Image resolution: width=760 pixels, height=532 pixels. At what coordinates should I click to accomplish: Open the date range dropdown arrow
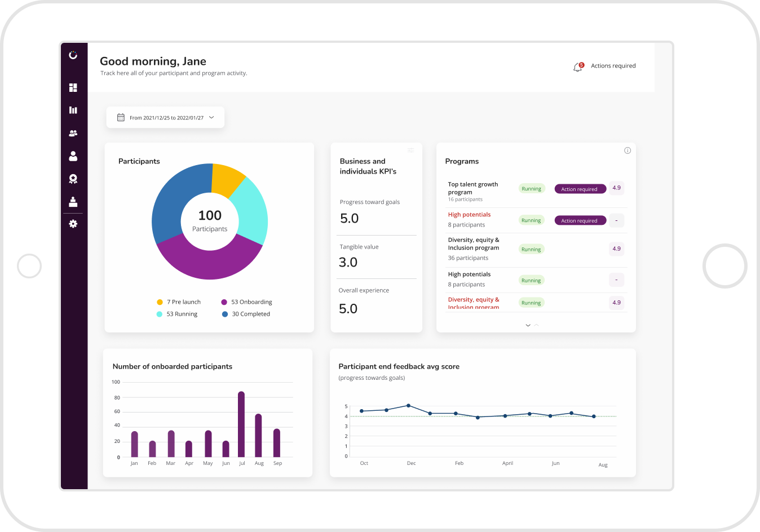pos(211,117)
